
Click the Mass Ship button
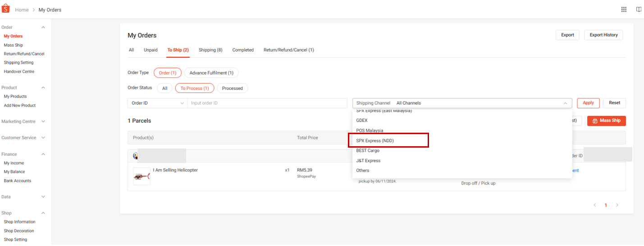pos(606,121)
